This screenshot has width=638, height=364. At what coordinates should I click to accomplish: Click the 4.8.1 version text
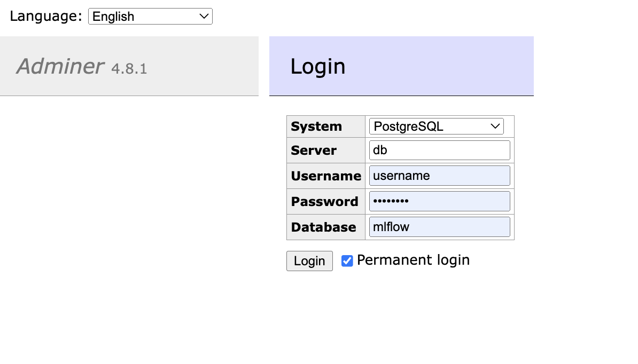click(x=129, y=69)
